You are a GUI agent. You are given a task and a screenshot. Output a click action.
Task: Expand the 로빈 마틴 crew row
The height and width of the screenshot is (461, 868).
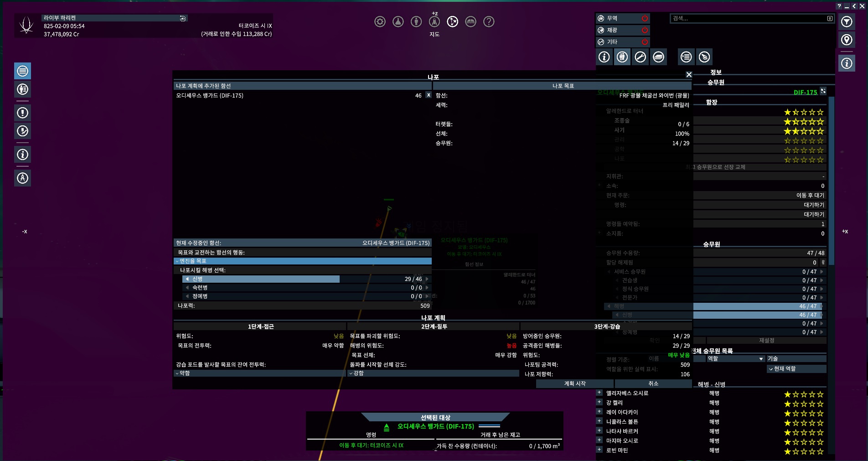(599, 450)
